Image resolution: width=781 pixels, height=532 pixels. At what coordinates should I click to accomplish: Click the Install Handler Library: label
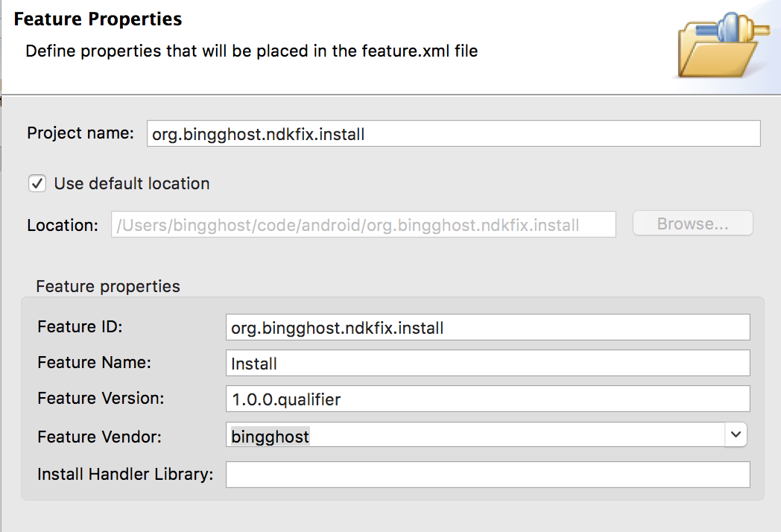click(x=125, y=474)
